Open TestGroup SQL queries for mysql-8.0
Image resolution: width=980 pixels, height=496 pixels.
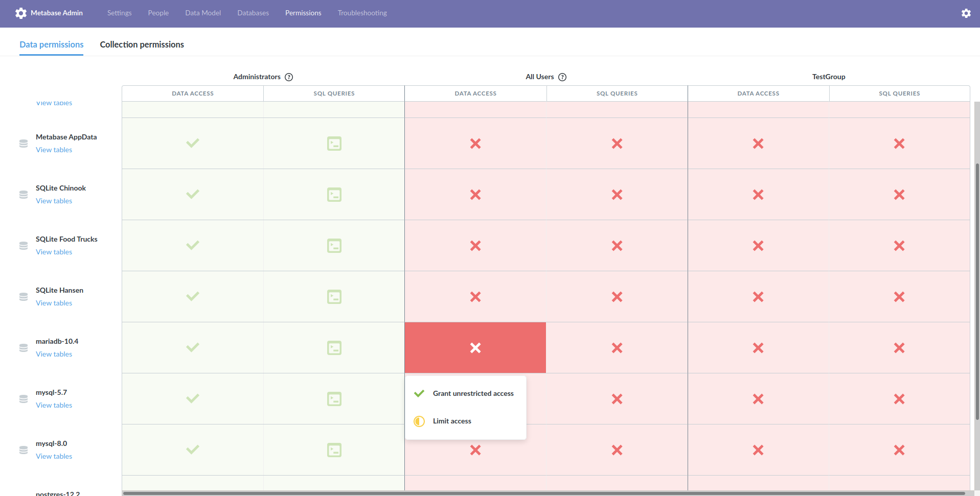pyautogui.click(x=899, y=450)
